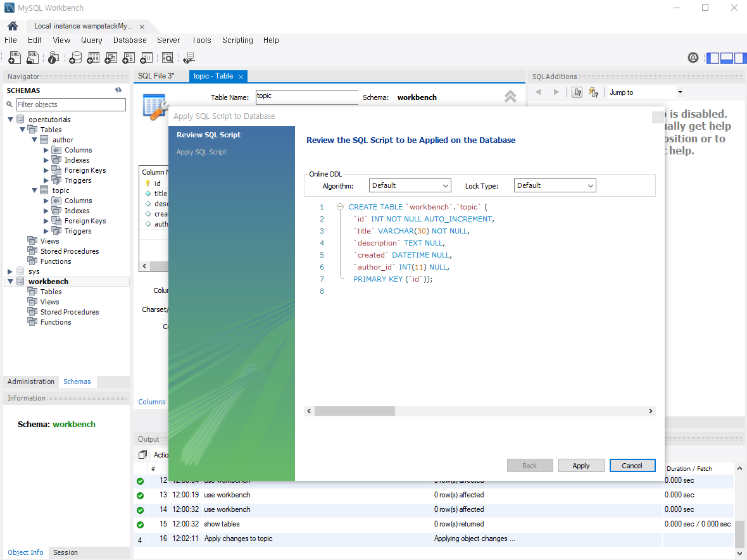Collapse table editor header chevron

point(510,97)
